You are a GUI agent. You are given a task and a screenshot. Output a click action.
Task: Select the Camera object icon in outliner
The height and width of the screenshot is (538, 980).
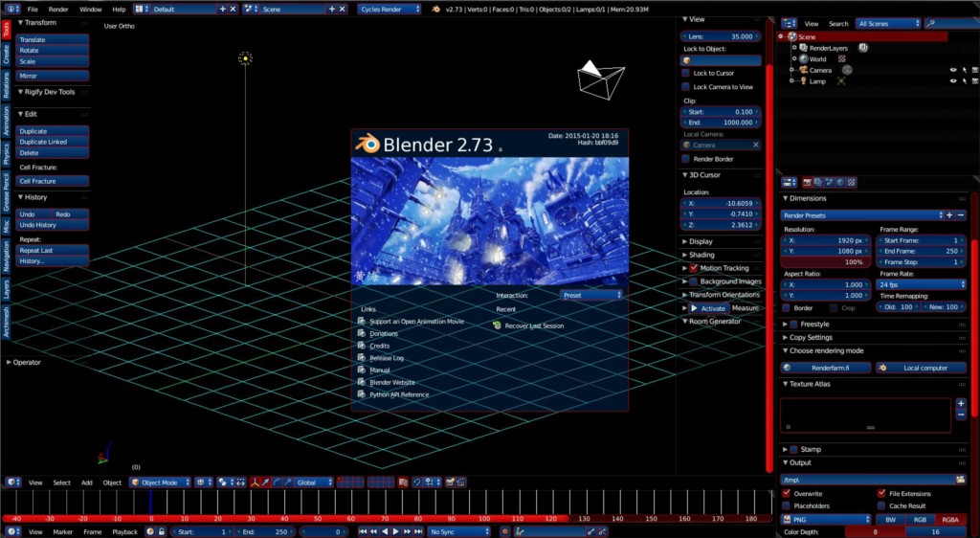click(x=804, y=71)
